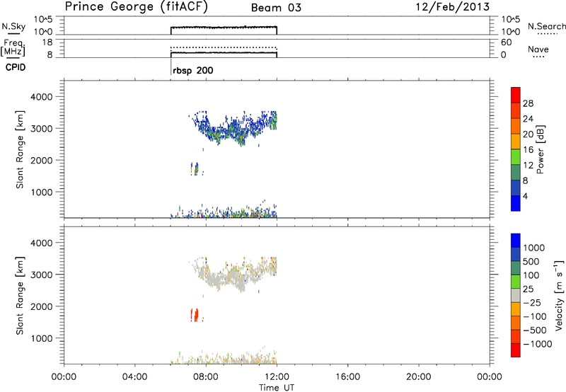The height and width of the screenshot is (392, 566).
Task: Click the '25' label on Velocity colorbar
Action: coord(528,289)
